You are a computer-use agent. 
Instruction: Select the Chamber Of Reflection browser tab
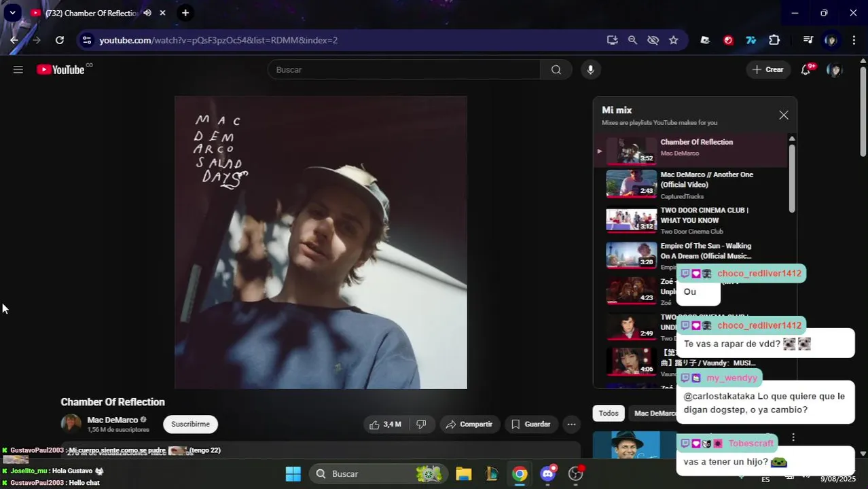tap(98, 13)
